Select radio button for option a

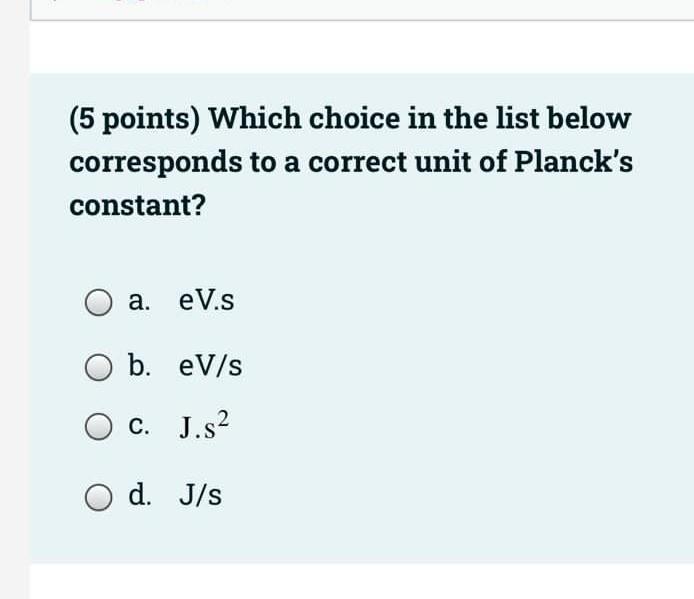pos(98,303)
